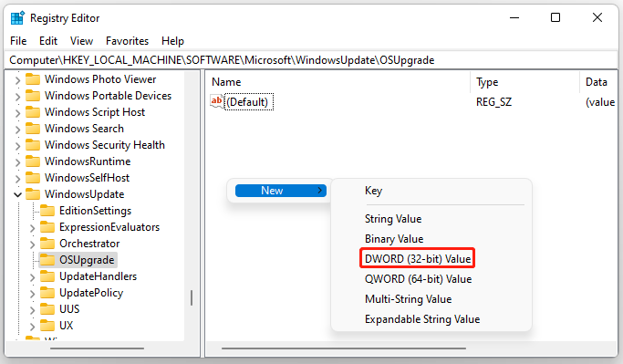Expand the Windows Security Health key
This screenshot has width=623, height=364.
(x=17, y=145)
